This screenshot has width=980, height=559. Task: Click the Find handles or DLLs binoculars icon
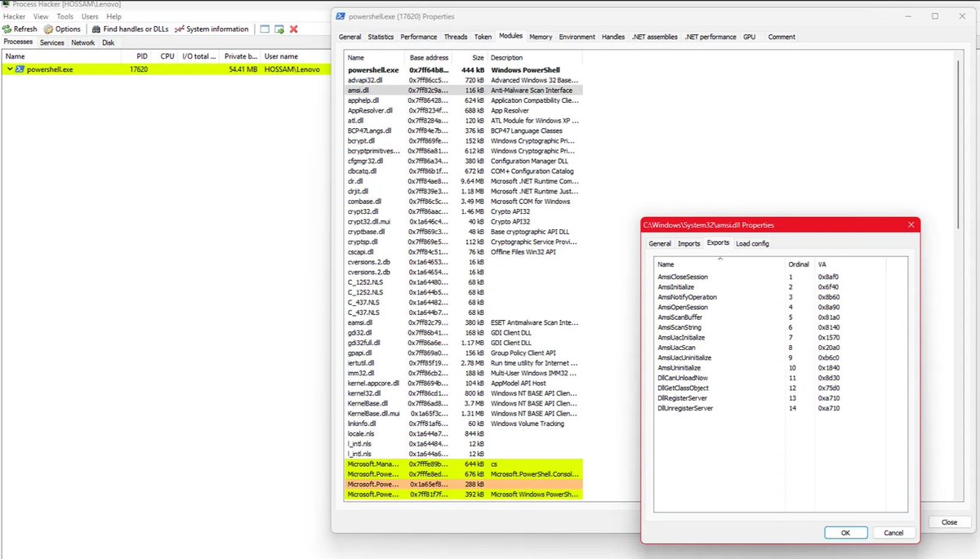click(97, 29)
